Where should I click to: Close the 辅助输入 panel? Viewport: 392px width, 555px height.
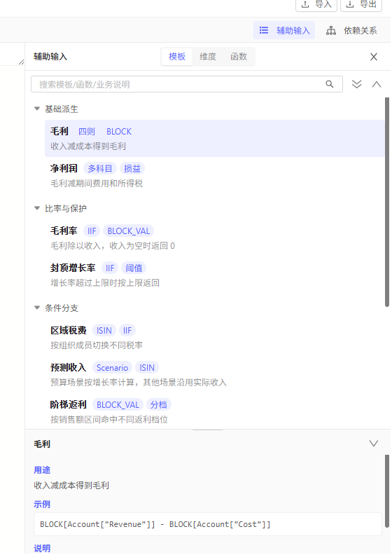click(x=374, y=57)
